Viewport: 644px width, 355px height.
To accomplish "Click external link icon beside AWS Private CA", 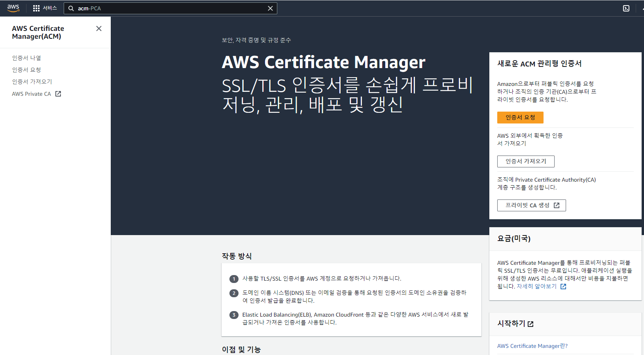I will point(58,94).
